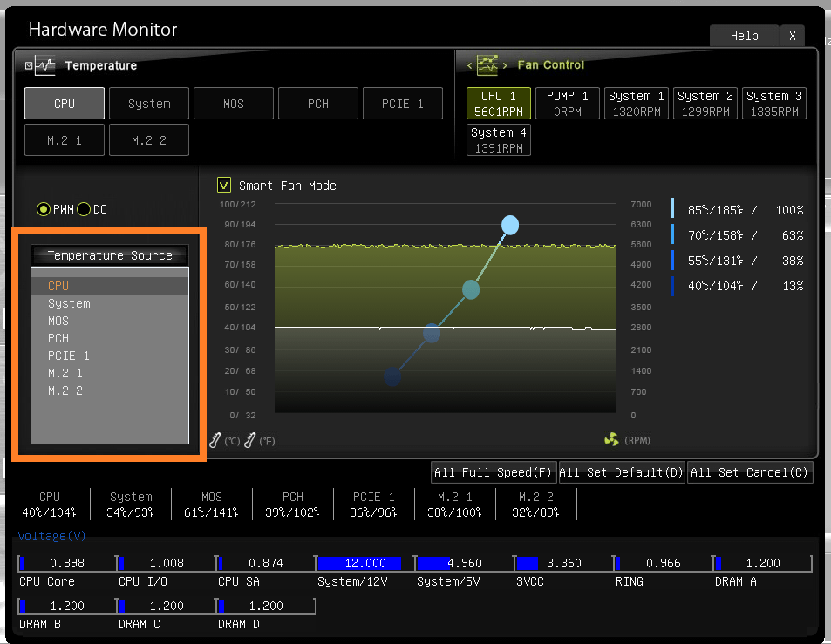Click the MOS 61°C/141°F reading
The height and width of the screenshot is (644, 831).
[x=212, y=512]
